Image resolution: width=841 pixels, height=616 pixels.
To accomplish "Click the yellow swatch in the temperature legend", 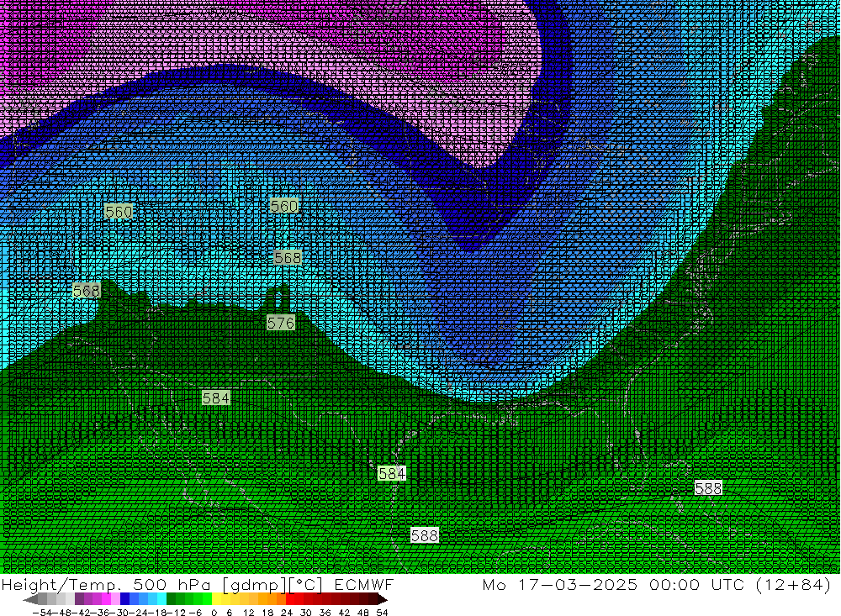I will 217,599.
